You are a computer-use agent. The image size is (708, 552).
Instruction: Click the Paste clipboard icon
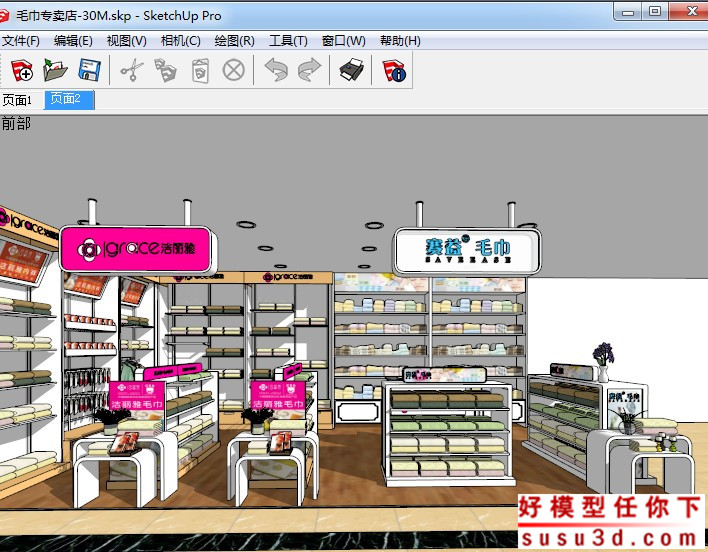click(x=200, y=71)
